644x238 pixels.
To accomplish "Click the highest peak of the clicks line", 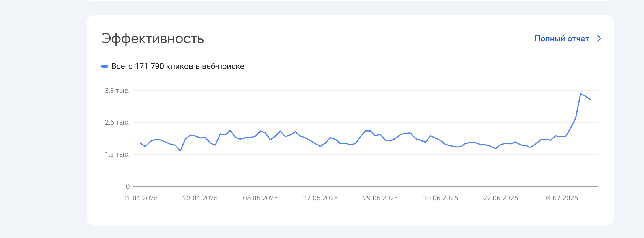I will (580, 94).
